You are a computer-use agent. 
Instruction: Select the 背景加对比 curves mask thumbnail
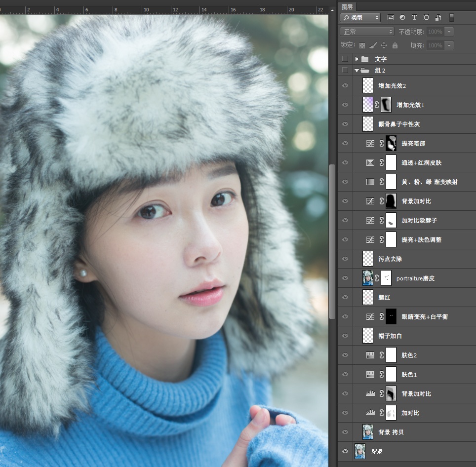(x=391, y=201)
